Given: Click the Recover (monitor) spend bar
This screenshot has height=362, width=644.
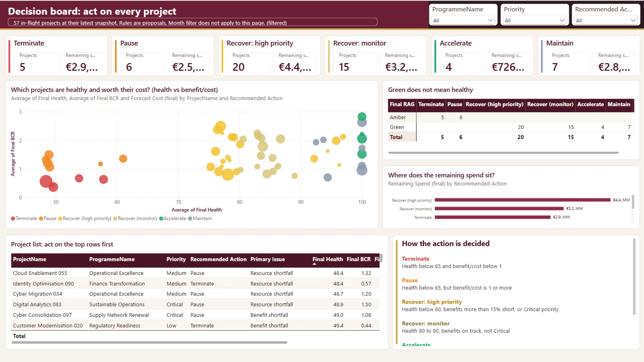Looking at the screenshot, I should click(499, 208).
